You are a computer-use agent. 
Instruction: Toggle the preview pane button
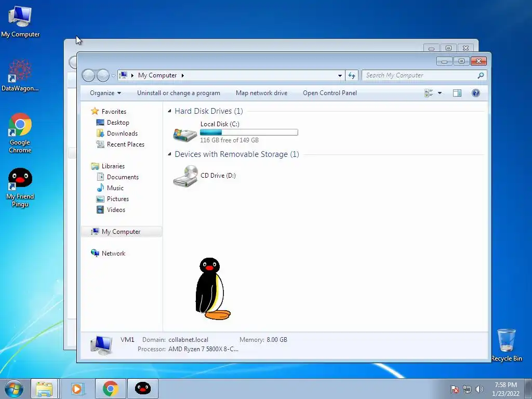pos(457,93)
